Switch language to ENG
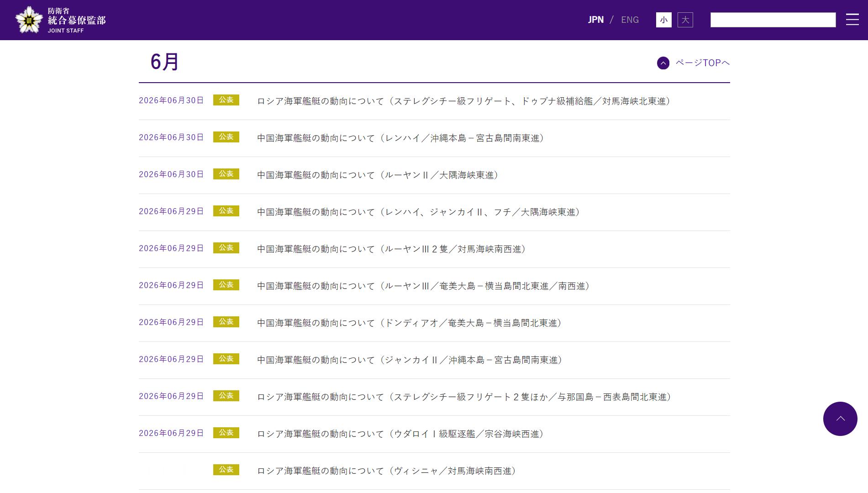The image size is (868, 493). (630, 20)
